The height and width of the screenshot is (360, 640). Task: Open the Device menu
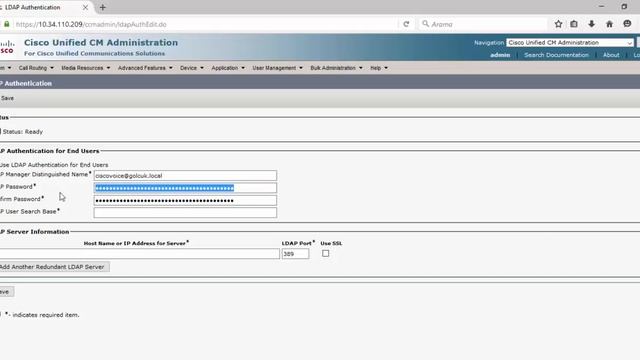[x=192, y=68]
